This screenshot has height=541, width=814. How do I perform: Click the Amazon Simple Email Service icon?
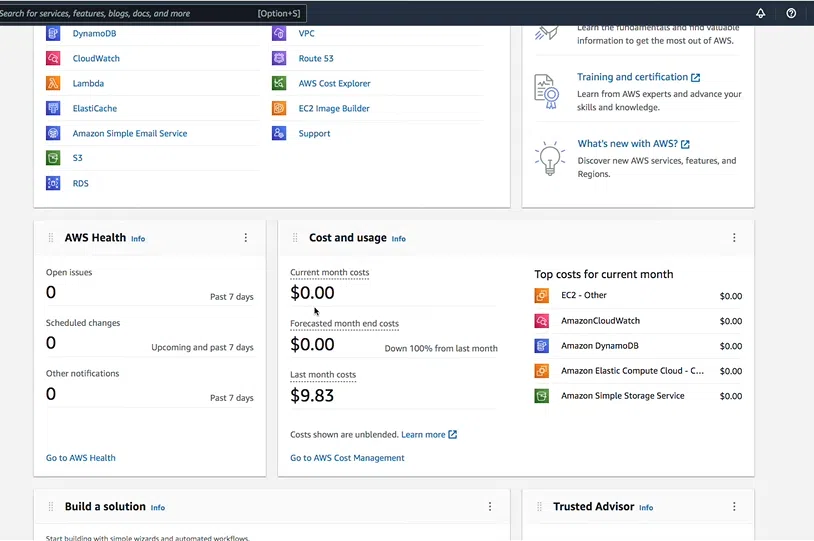[53, 133]
